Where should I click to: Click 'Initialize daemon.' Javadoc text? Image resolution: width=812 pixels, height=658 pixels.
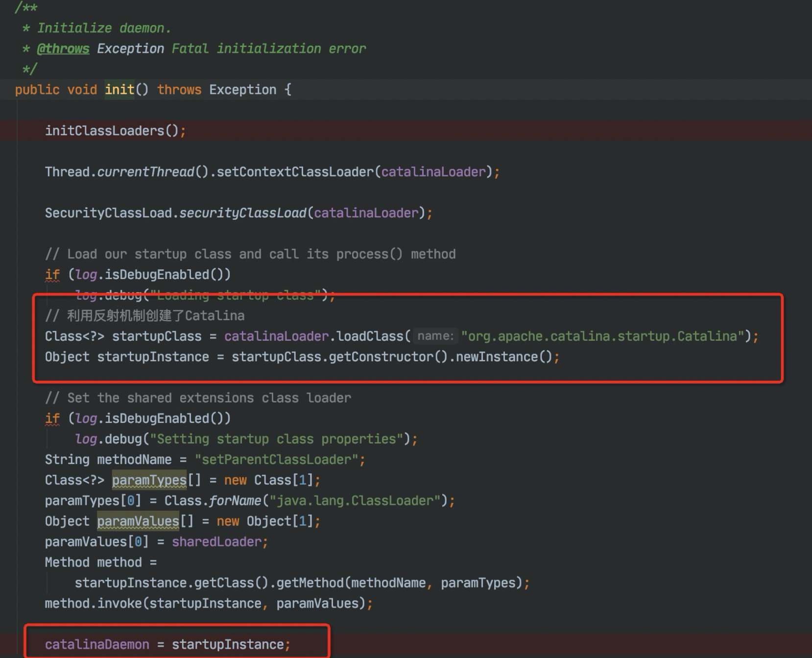pos(104,28)
